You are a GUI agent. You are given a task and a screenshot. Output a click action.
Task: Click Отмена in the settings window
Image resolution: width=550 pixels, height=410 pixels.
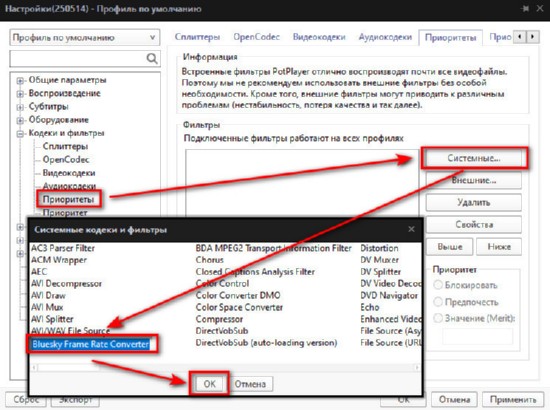(455, 399)
